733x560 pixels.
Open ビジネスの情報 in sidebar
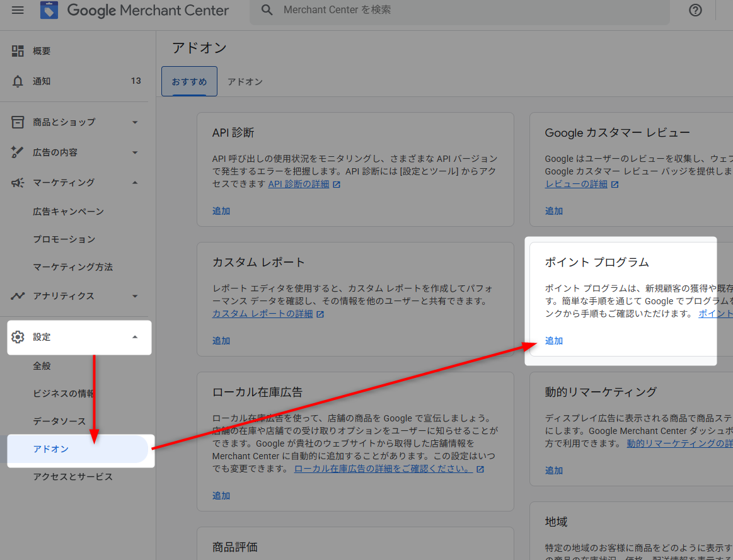(64, 394)
